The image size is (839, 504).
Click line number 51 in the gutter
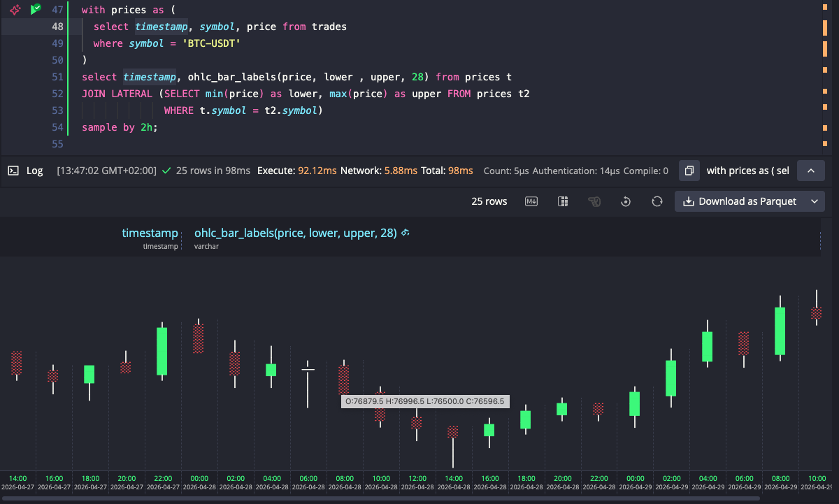[x=57, y=77]
